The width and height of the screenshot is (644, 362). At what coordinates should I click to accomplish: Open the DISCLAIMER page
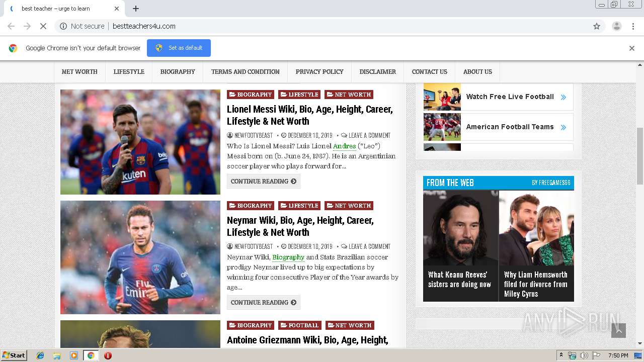coord(378,72)
